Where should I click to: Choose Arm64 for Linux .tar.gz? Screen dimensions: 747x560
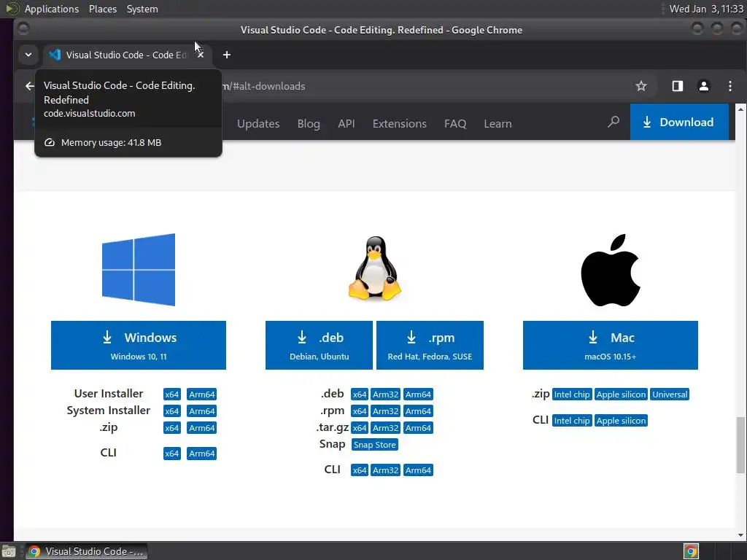[418, 428]
